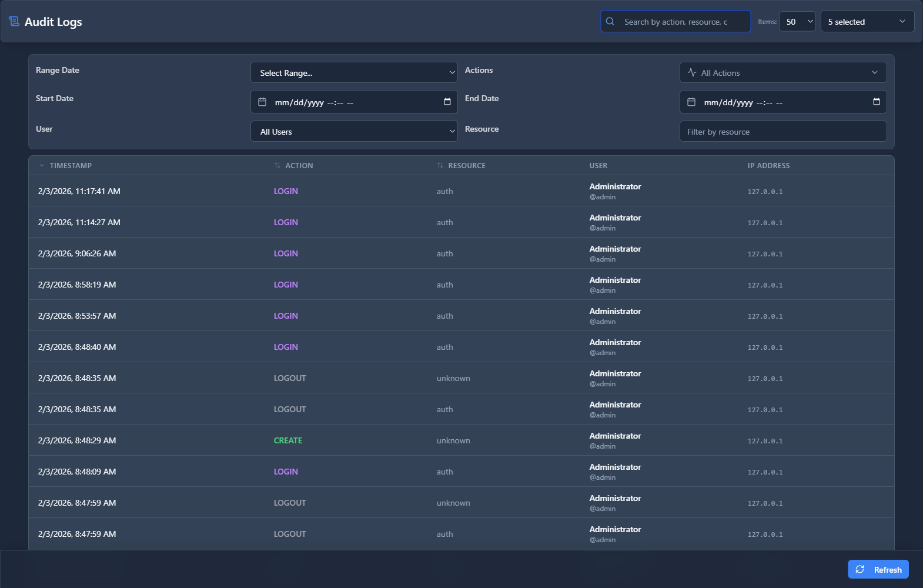Click timestamp 2/3/2026, 8:48:40 AM
The width and height of the screenshot is (923, 588).
(77, 347)
